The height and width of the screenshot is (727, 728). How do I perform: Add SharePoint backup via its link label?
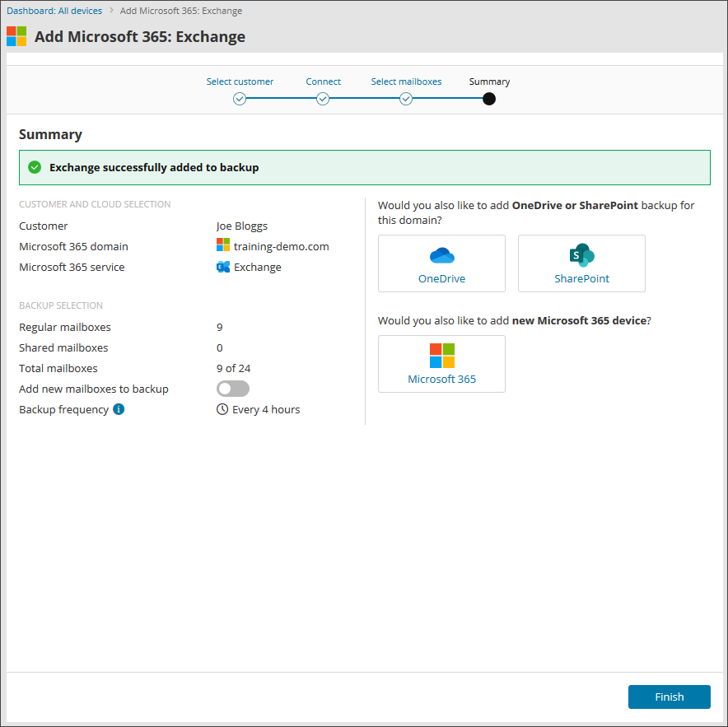tap(581, 278)
